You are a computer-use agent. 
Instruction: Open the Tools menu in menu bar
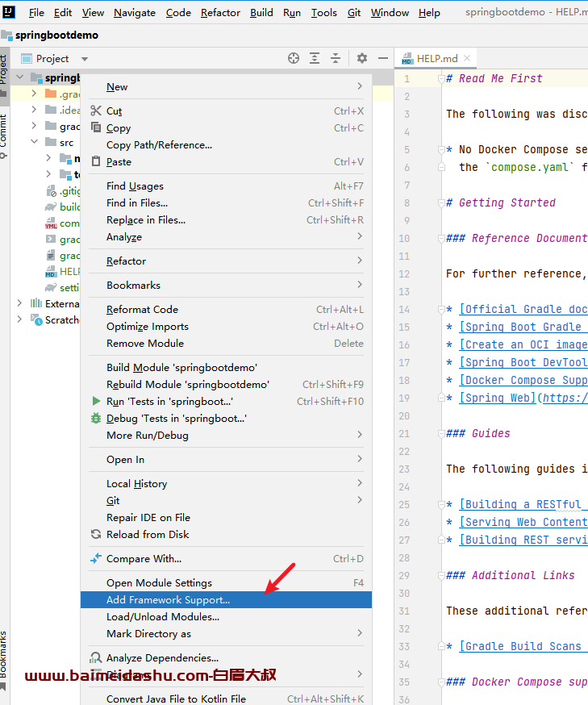pyautogui.click(x=323, y=13)
